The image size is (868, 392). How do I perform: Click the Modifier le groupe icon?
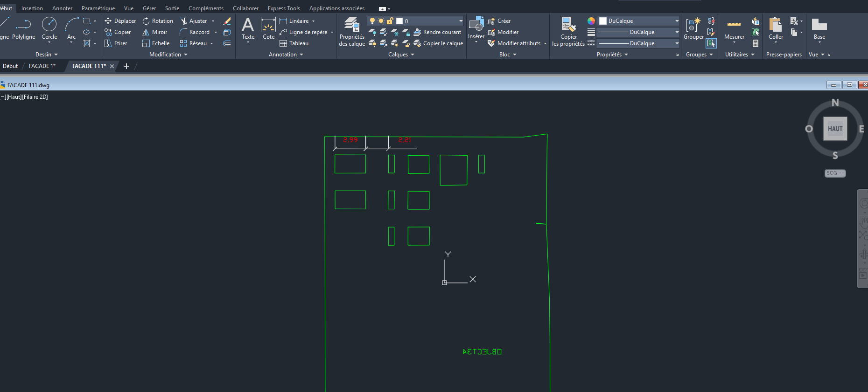tap(711, 32)
